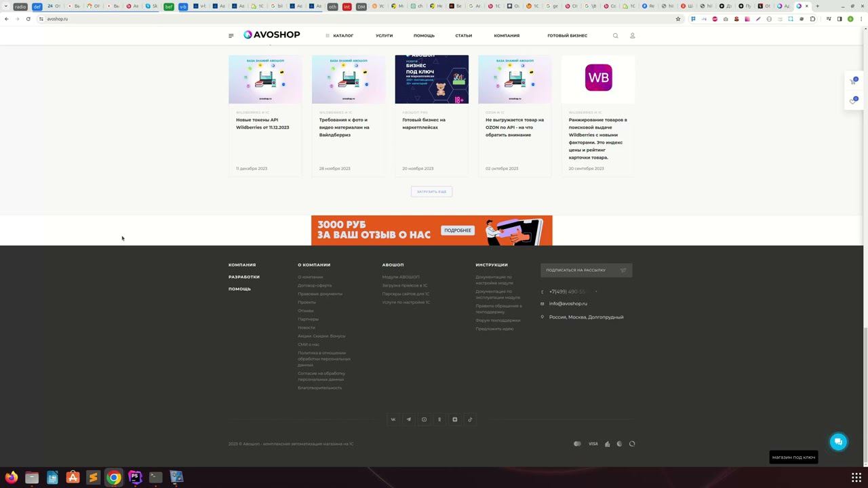Open article Новые токены API Wildberries
The image size is (868, 488).
[x=262, y=124]
